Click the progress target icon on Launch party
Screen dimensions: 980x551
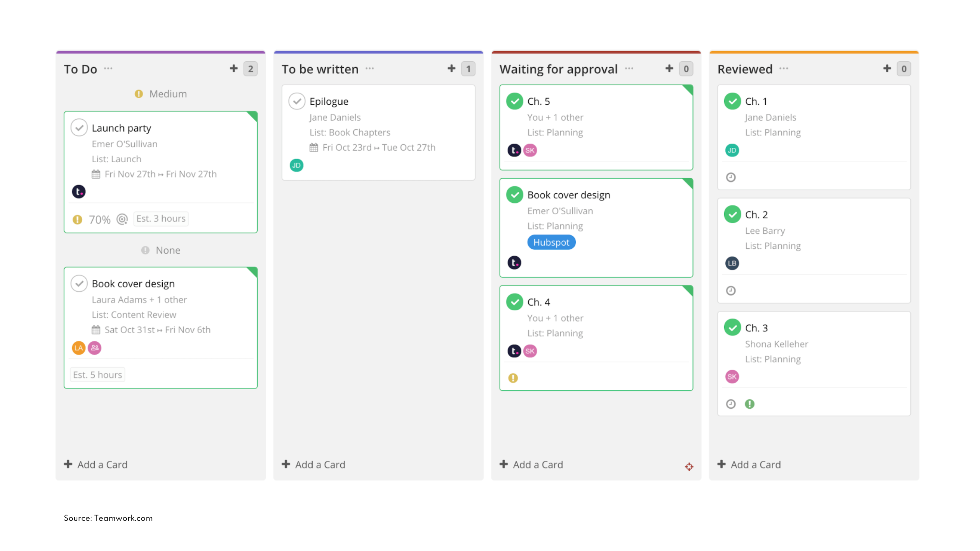[122, 219]
